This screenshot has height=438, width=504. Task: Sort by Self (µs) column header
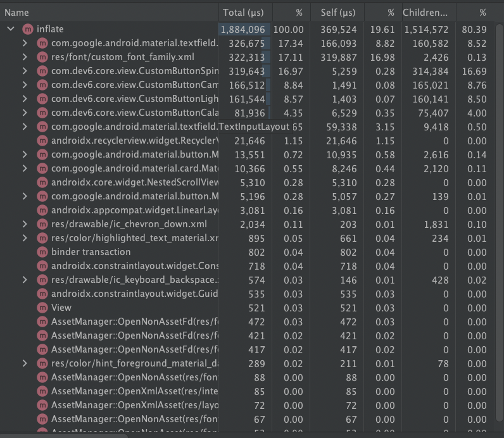click(337, 13)
